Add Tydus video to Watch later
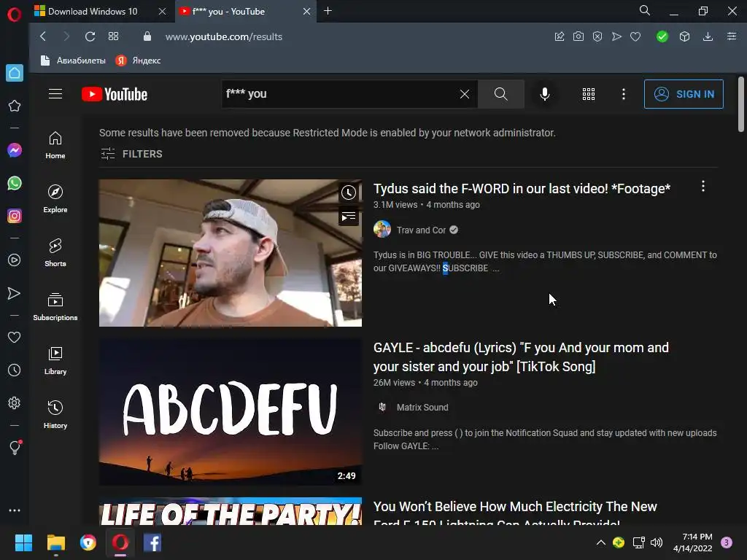Viewport: 747px width, 560px height. 349,192
